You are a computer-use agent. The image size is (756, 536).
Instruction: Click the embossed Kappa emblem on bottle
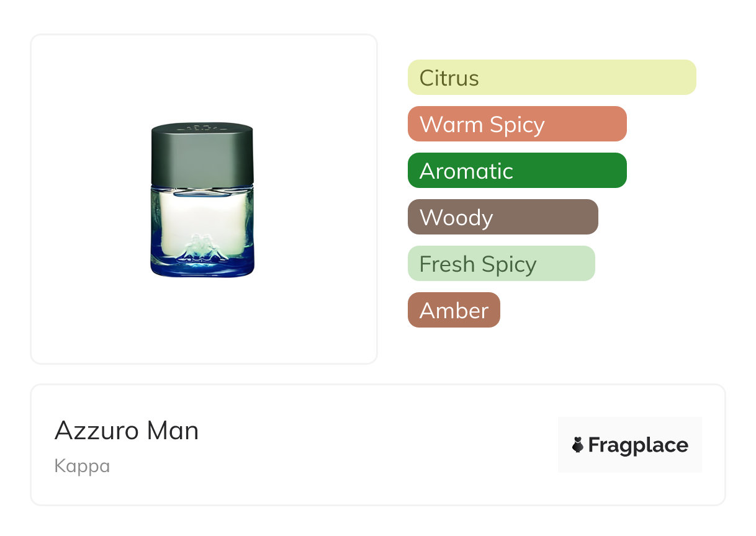202,247
